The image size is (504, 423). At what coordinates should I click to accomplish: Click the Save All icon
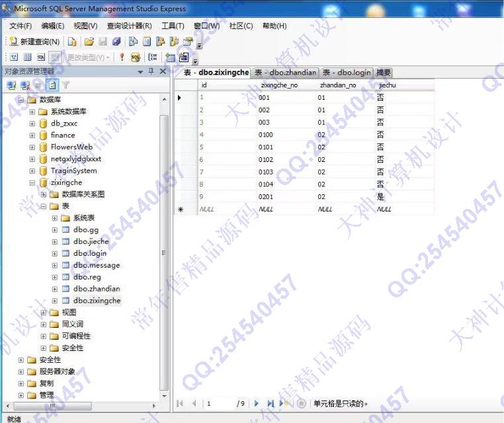click(116, 42)
